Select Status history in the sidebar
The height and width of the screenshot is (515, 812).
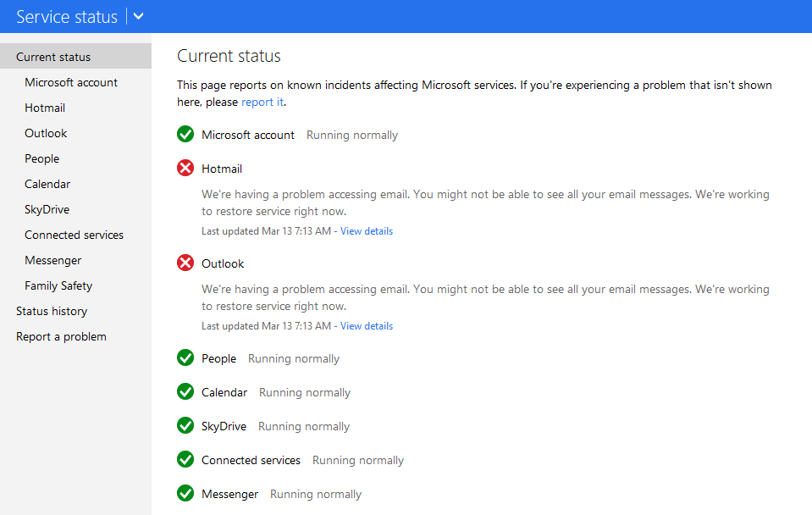point(52,311)
